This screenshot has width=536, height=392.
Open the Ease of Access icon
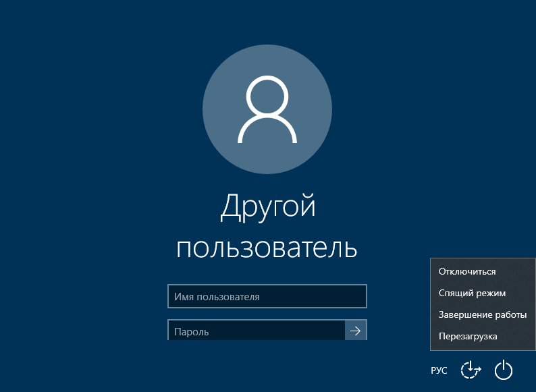[x=471, y=370]
